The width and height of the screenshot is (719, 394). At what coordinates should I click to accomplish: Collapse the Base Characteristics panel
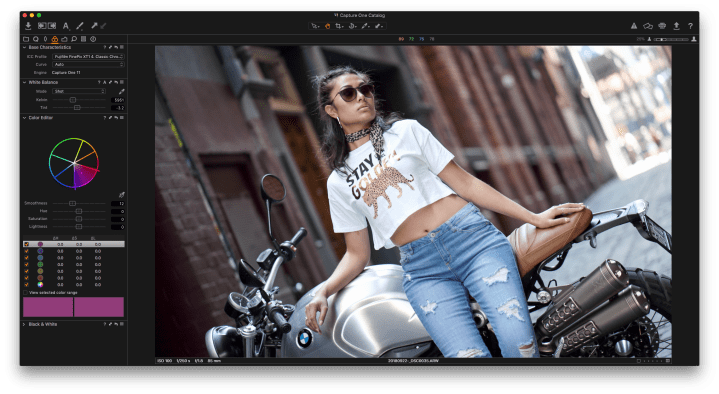(24, 47)
